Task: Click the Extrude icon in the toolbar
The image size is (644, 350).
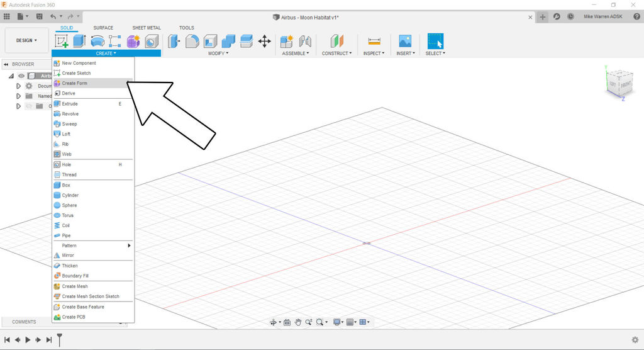Action: point(79,42)
